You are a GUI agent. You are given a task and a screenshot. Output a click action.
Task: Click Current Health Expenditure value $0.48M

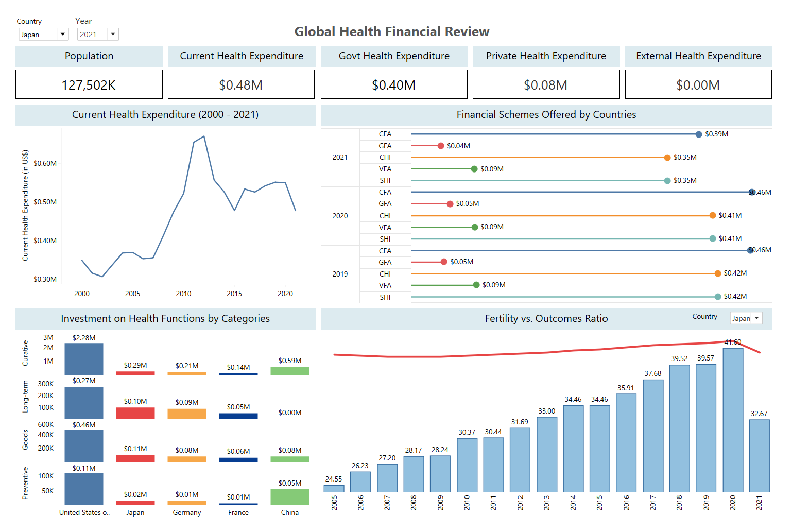(241, 85)
